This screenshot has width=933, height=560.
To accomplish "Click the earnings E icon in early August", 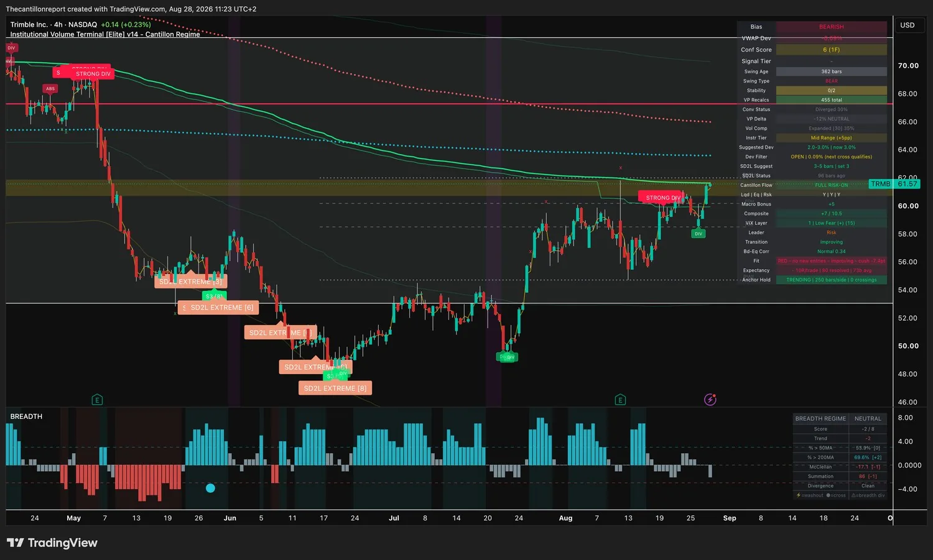I will (x=620, y=400).
